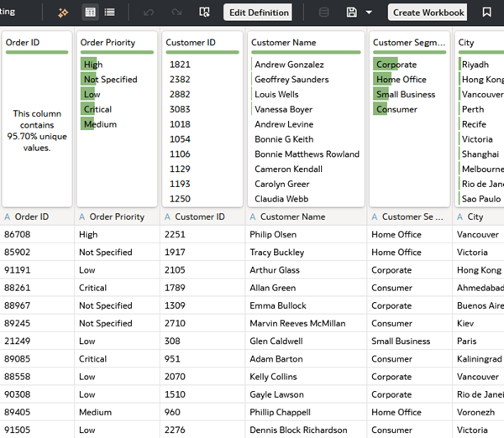Click customer name cell Glen Caldwell

coord(276,341)
